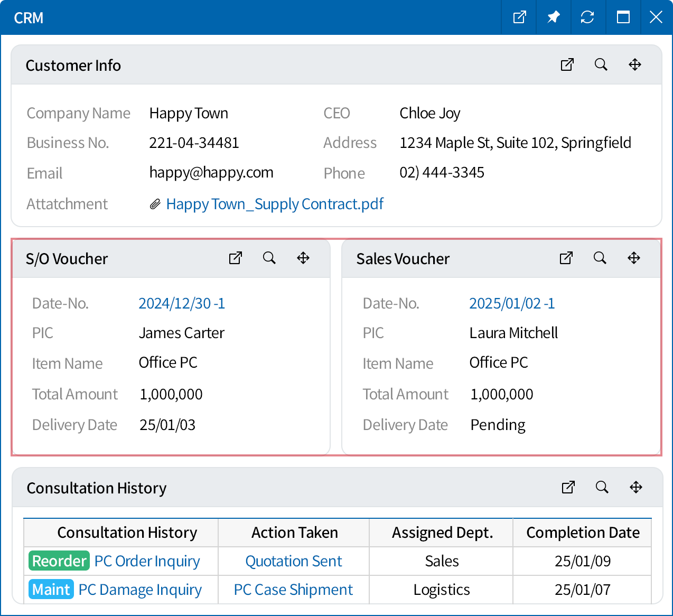673x616 pixels.
Task: Click the Customer Info move icon
Action: (634, 65)
